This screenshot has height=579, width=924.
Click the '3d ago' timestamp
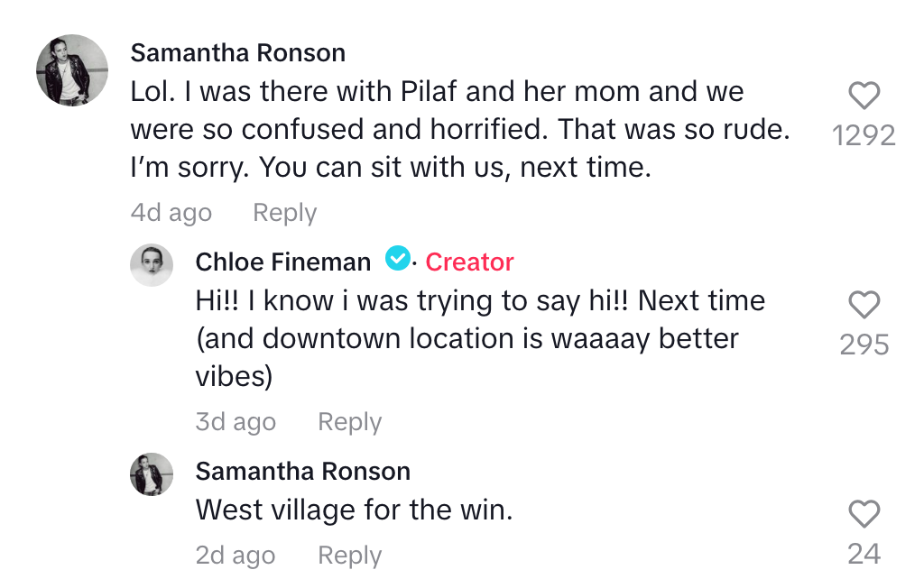pos(236,421)
